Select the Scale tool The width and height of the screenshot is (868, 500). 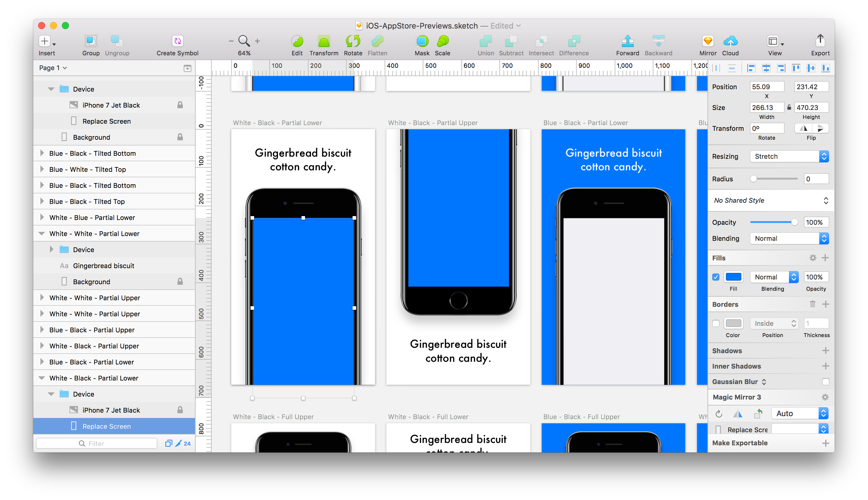tap(442, 41)
